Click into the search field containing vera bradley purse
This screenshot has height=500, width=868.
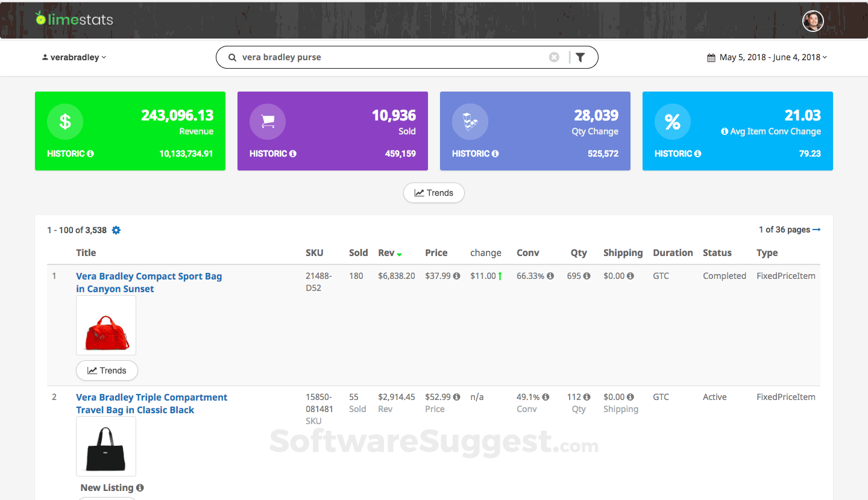point(394,57)
